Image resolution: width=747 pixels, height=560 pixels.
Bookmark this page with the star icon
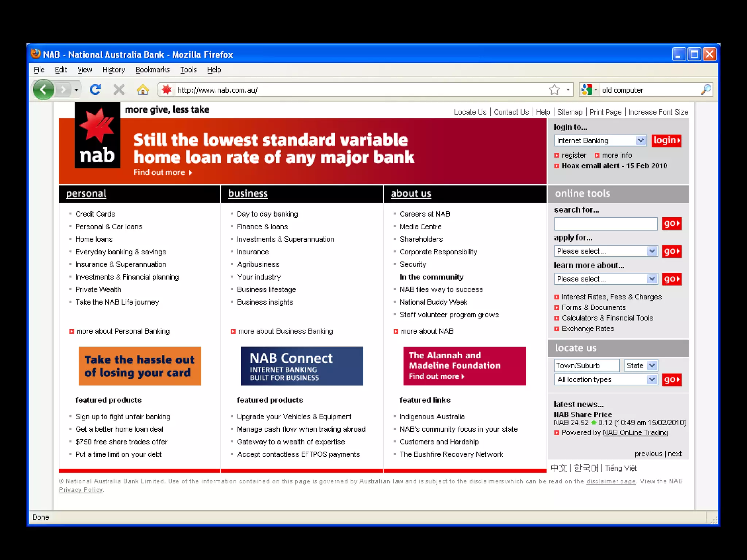click(554, 90)
